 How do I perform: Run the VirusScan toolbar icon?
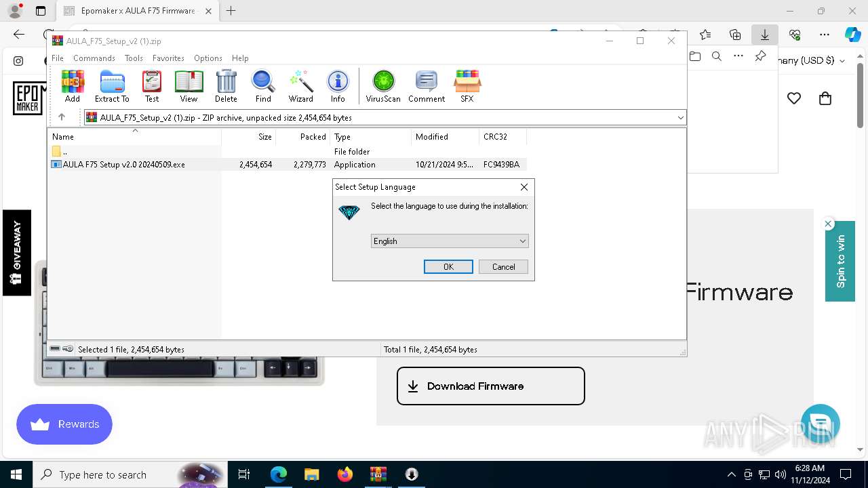(383, 86)
